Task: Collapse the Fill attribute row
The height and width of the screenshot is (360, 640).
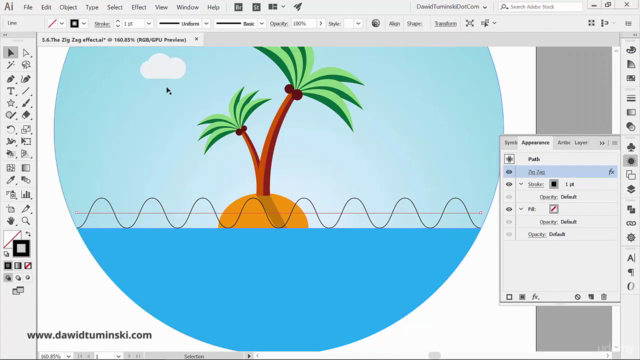Action: tap(521, 209)
